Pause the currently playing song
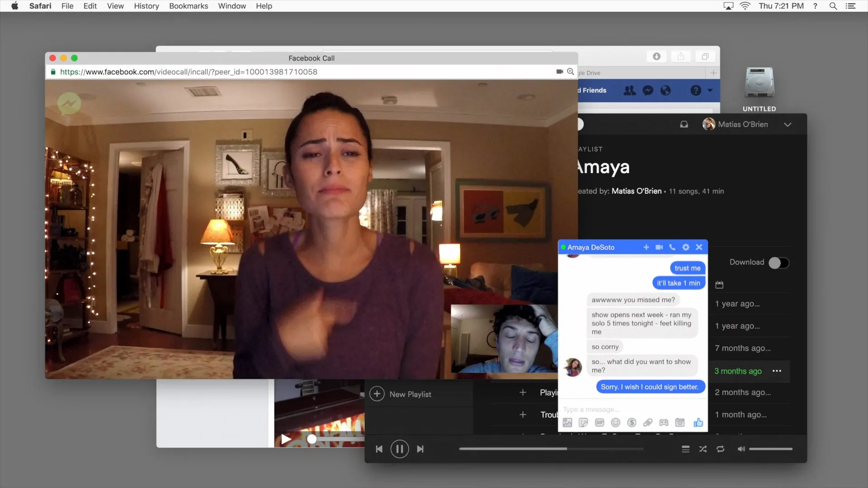Viewport: 868px width, 488px height. coord(399,449)
